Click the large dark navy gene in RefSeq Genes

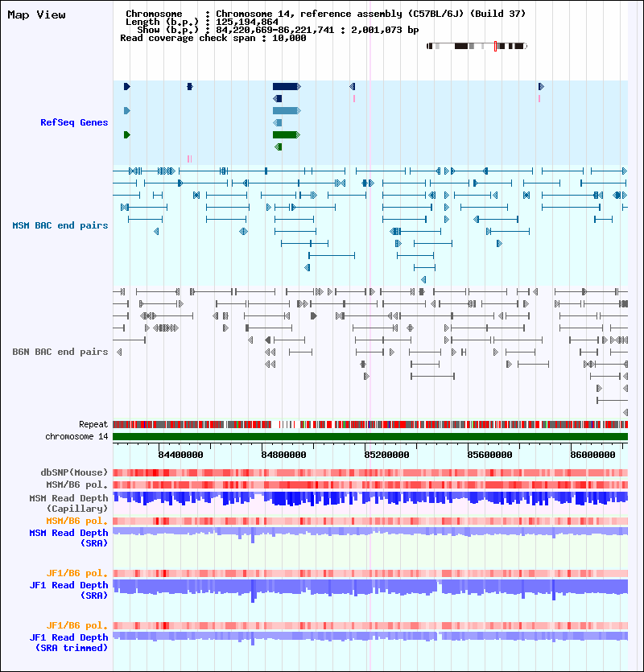(x=287, y=87)
